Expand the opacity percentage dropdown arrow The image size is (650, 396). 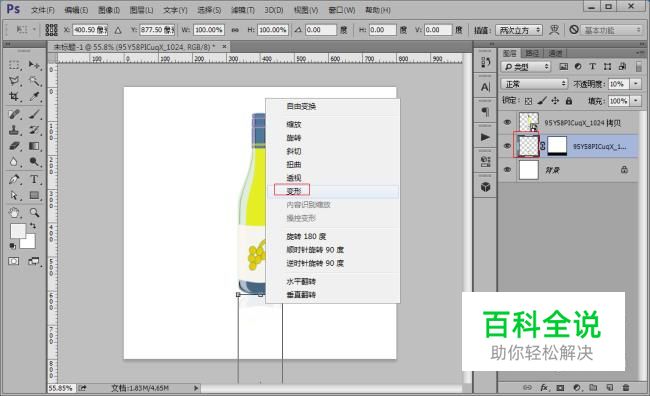pyautogui.click(x=636, y=84)
